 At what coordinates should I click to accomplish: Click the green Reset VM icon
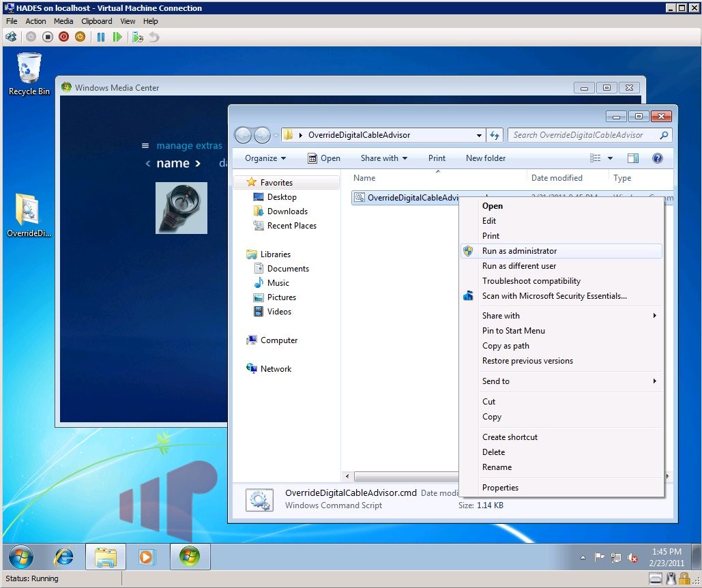pos(117,37)
